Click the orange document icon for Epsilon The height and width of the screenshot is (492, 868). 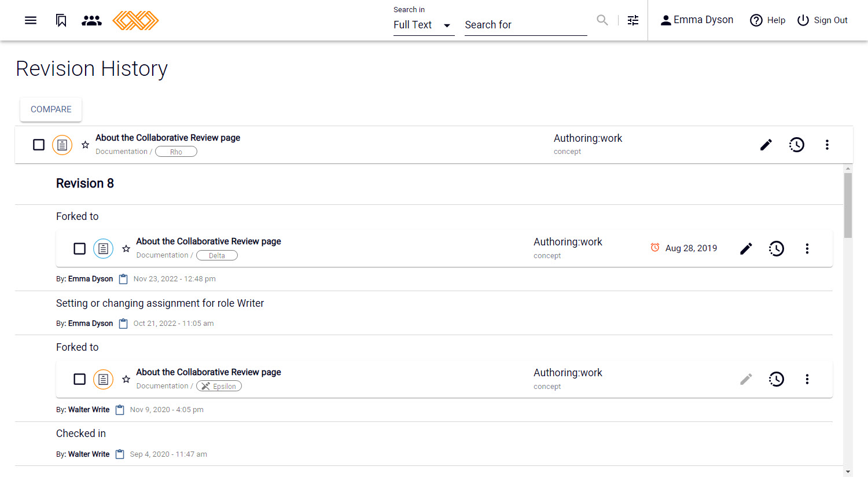(104, 379)
